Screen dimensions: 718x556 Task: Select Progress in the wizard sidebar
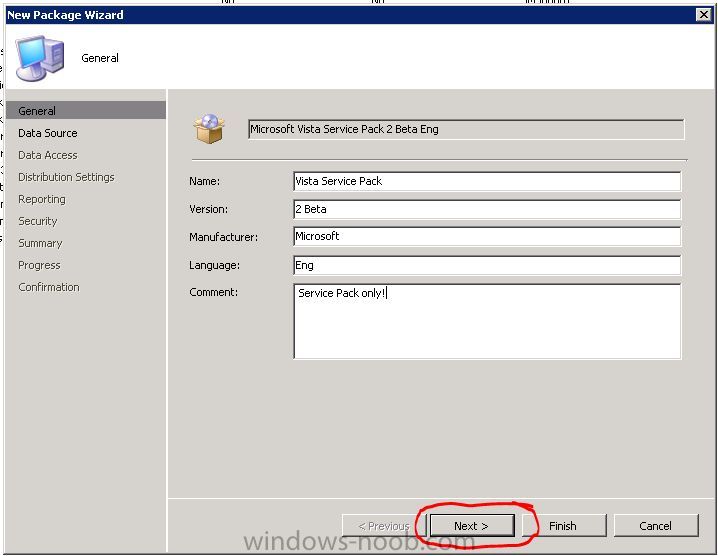click(39, 265)
